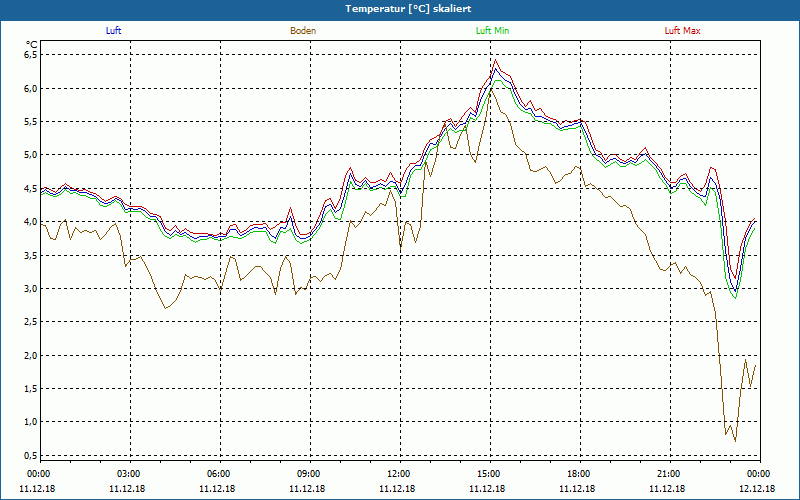This screenshot has width=800, height=500.
Task: Click the 4,0 y-axis value
Action: click(30, 222)
